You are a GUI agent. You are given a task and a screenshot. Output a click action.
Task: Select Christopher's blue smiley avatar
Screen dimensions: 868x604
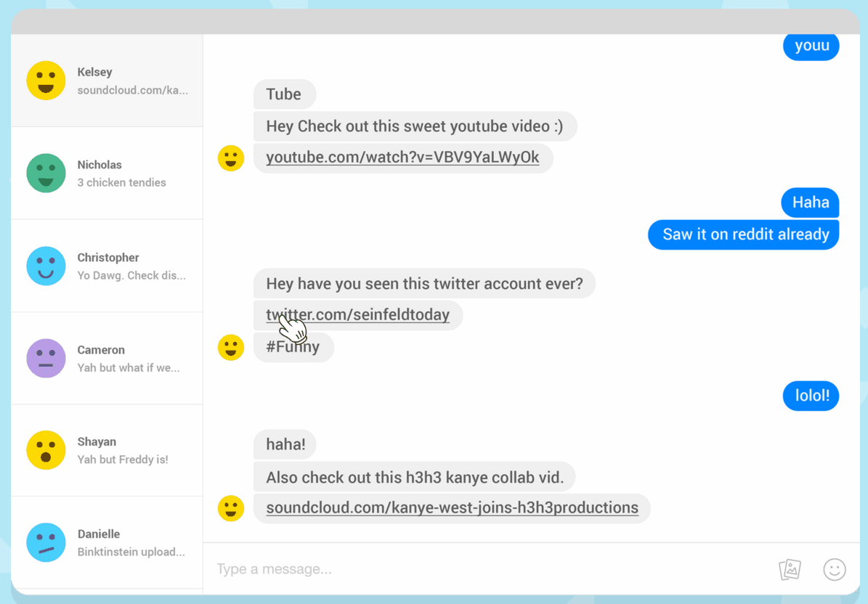pyautogui.click(x=46, y=266)
